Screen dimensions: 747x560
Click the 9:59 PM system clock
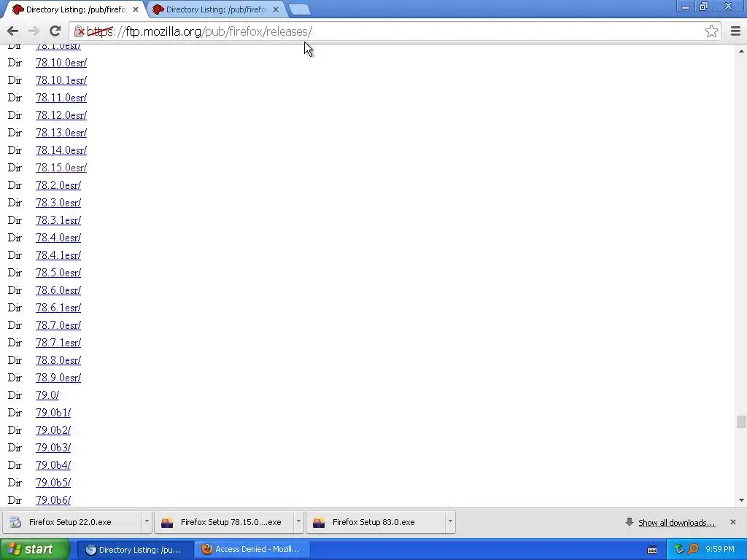(x=720, y=550)
